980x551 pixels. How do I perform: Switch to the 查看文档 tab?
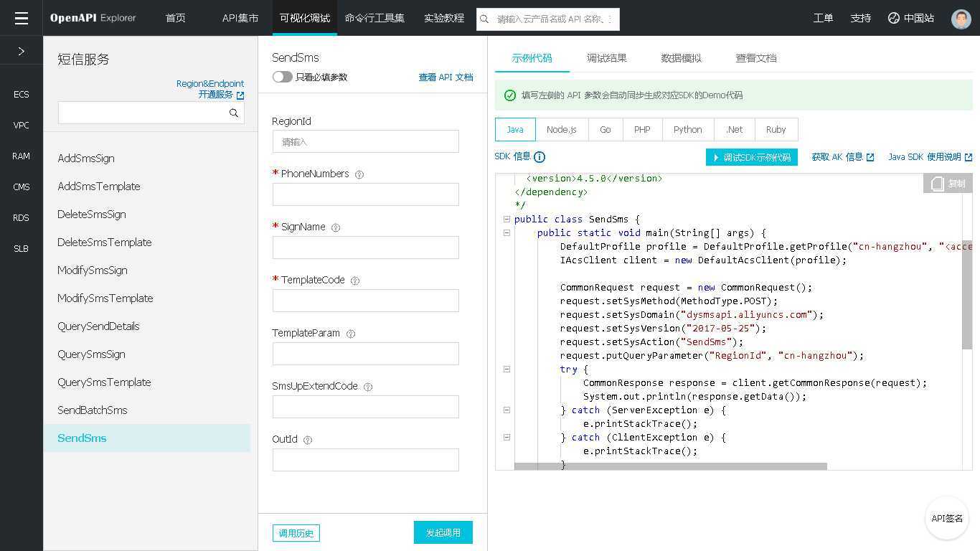(x=756, y=58)
